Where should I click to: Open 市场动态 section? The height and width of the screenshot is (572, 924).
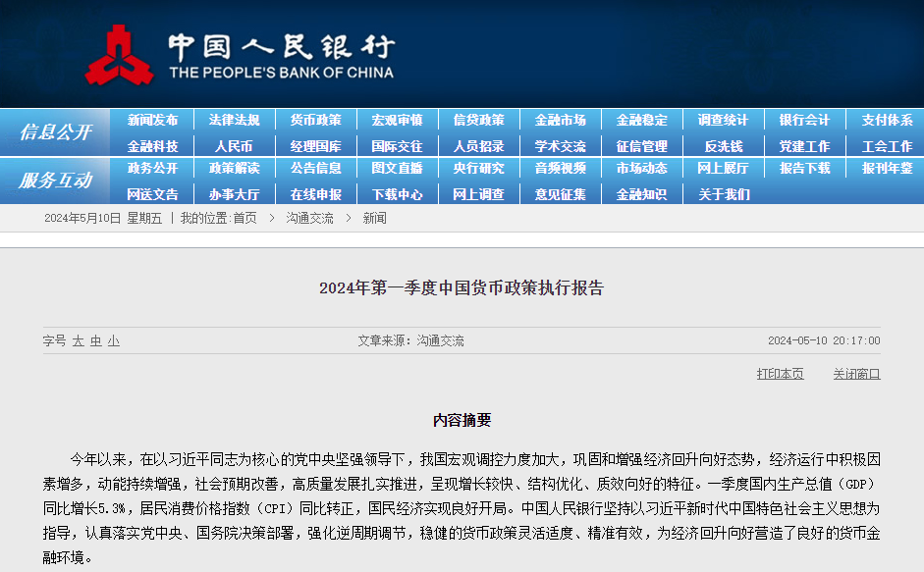642,169
